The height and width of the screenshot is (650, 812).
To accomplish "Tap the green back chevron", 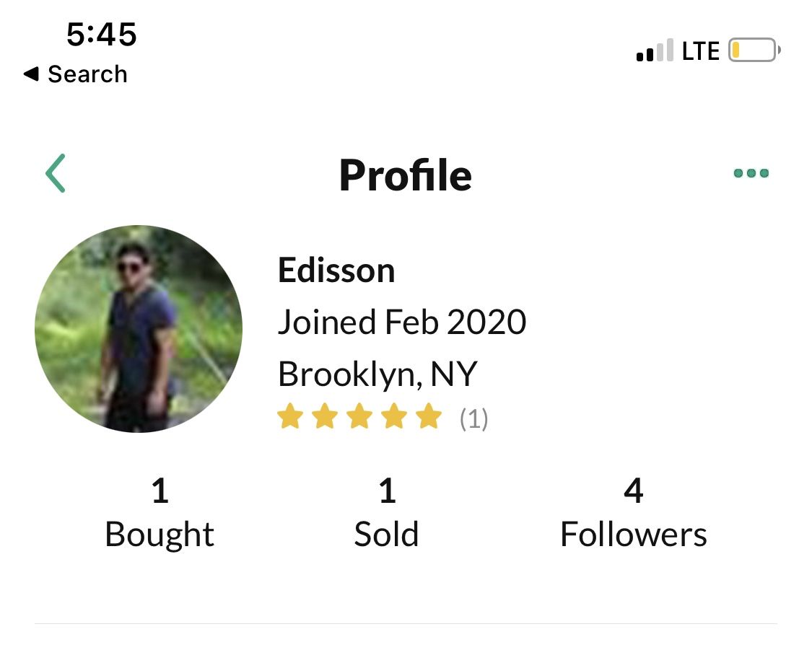I will [x=56, y=173].
